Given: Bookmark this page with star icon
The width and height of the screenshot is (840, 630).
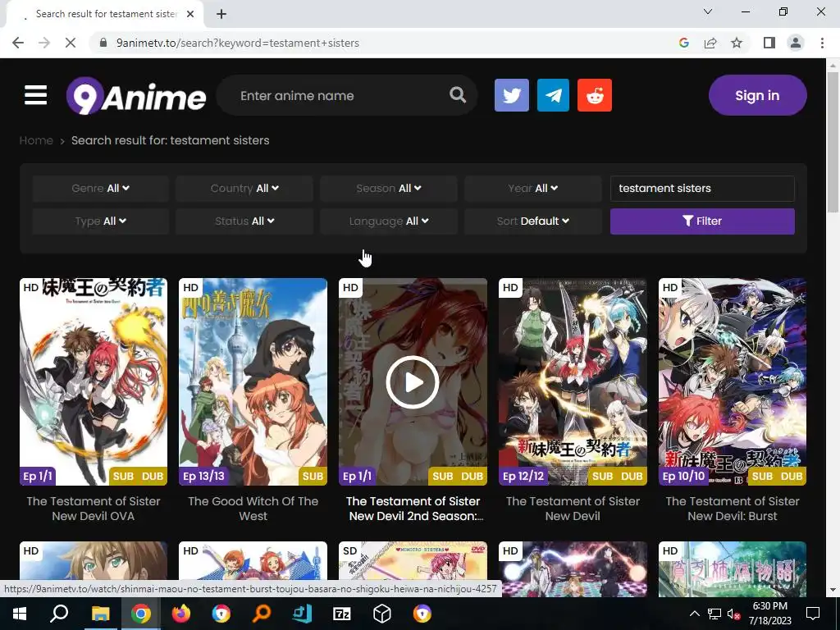Looking at the screenshot, I should [737, 43].
